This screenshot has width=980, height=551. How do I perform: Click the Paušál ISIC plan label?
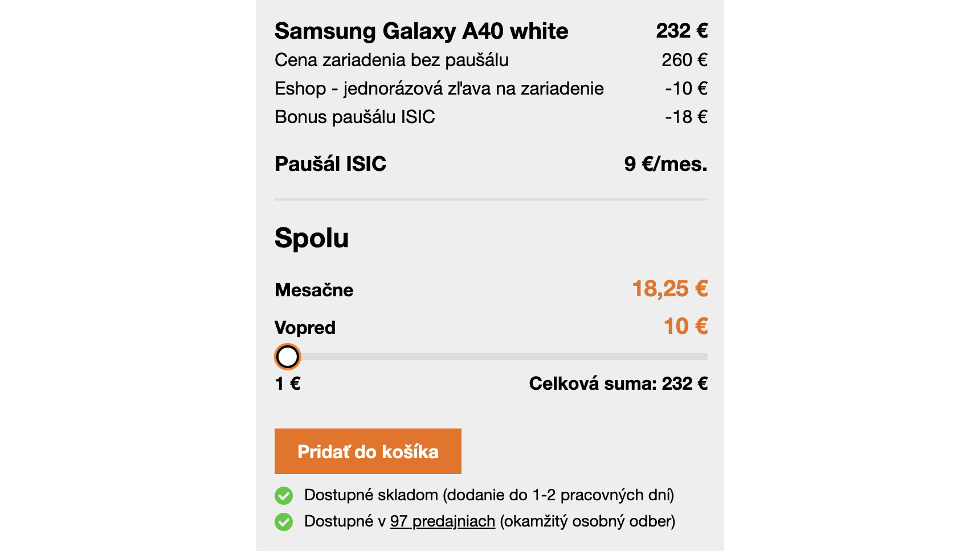click(330, 164)
